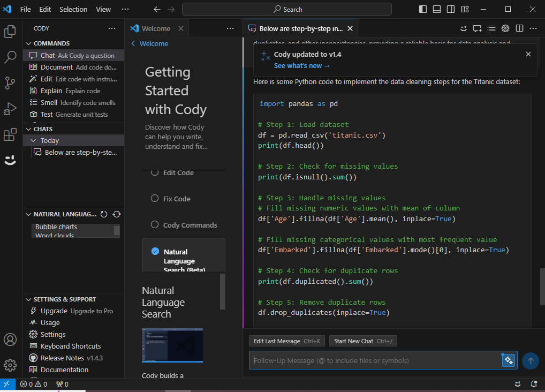Open the Run and Debug view
The image size is (545, 392).
point(10,109)
